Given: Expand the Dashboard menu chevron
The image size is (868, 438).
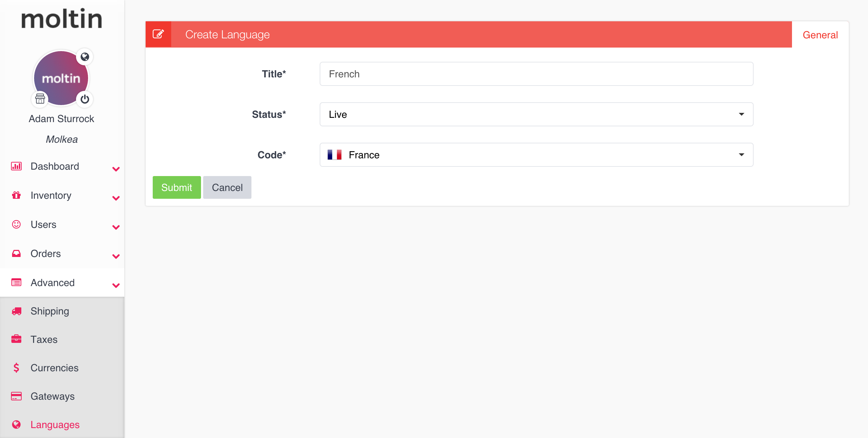Looking at the screenshot, I should pos(116,169).
